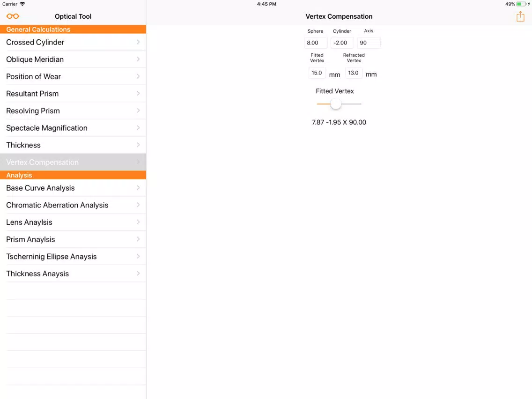Click the Axis label
Image resolution: width=532 pixels, height=399 pixels.
(x=369, y=30)
